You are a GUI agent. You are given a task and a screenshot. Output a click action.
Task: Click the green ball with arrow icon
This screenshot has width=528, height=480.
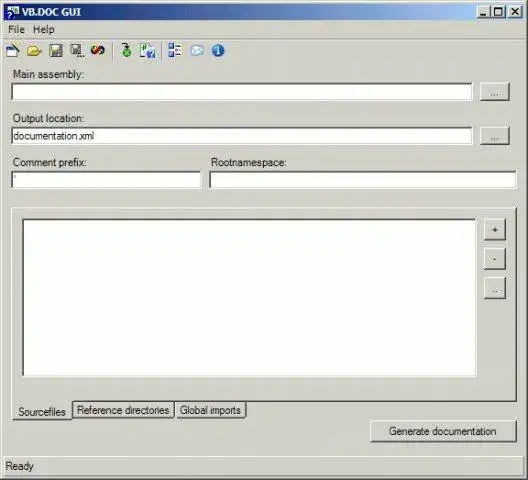[127, 51]
